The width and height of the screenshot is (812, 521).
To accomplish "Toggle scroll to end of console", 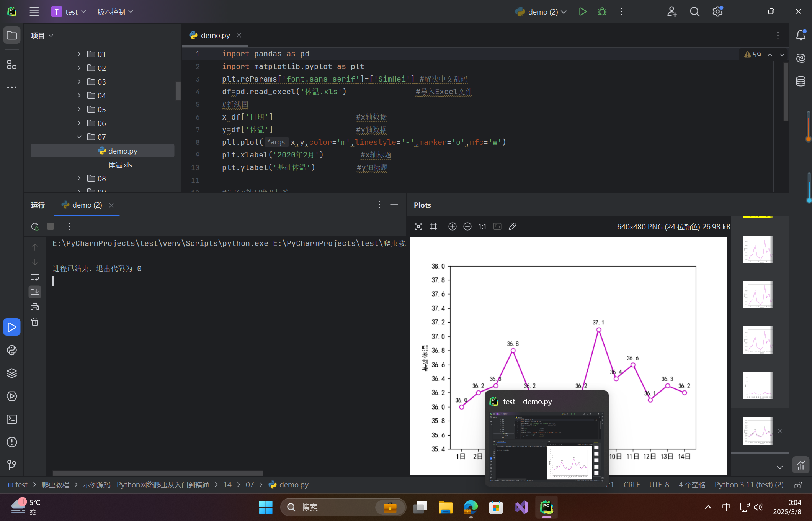I will click(x=35, y=292).
